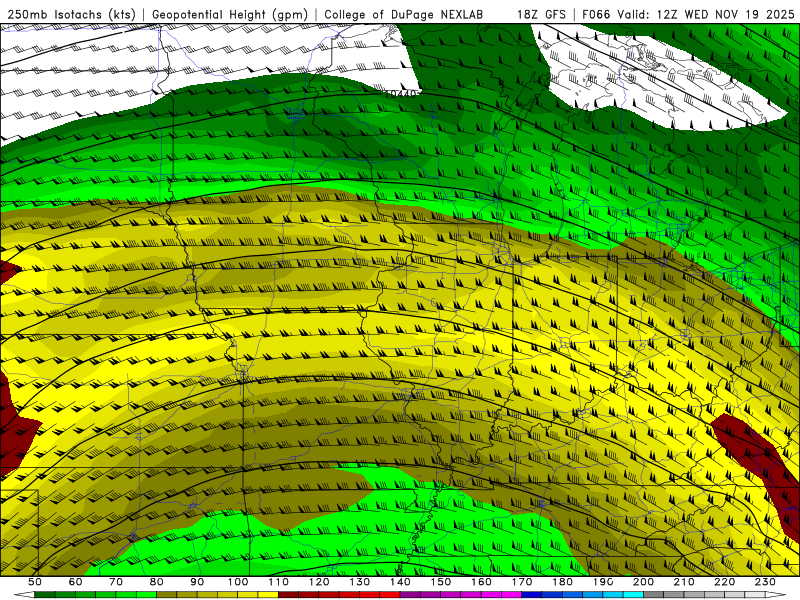Click the "70" legend scale value
This screenshot has height=600, width=800.
point(116,582)
